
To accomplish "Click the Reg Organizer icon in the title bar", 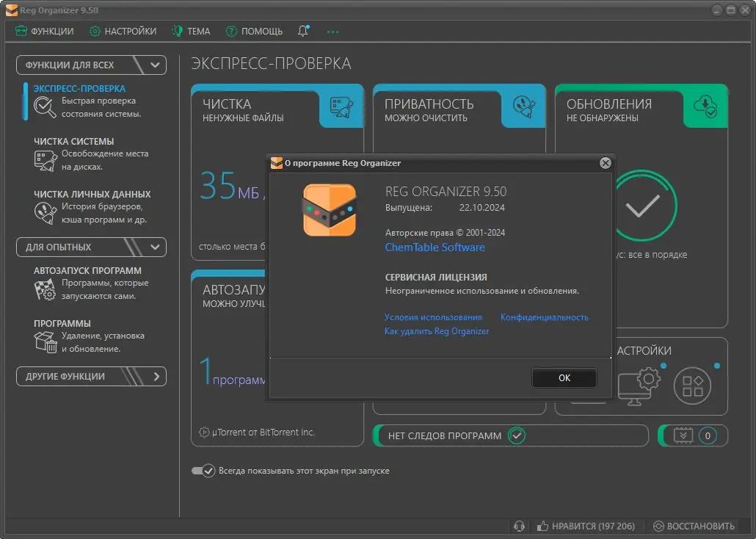I will point(12,10).
